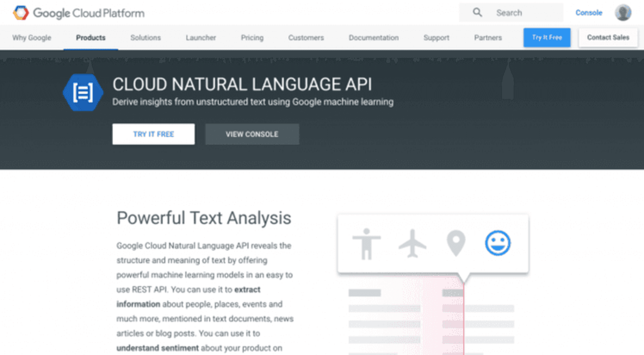Select the airplane icon in the analysis illustration

413,243
